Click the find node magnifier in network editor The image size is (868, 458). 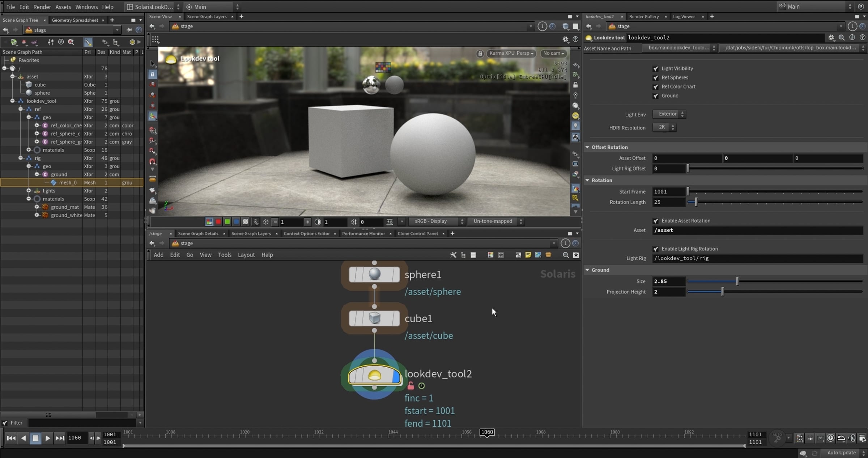click(x=566, y=255)
